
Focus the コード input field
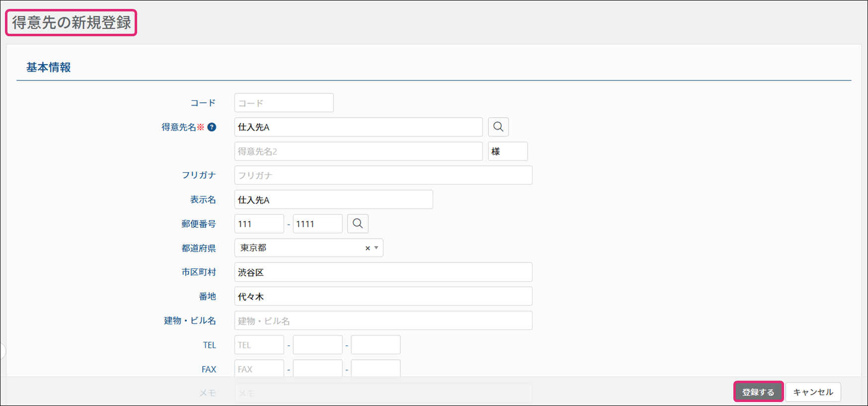pos(284,103)
